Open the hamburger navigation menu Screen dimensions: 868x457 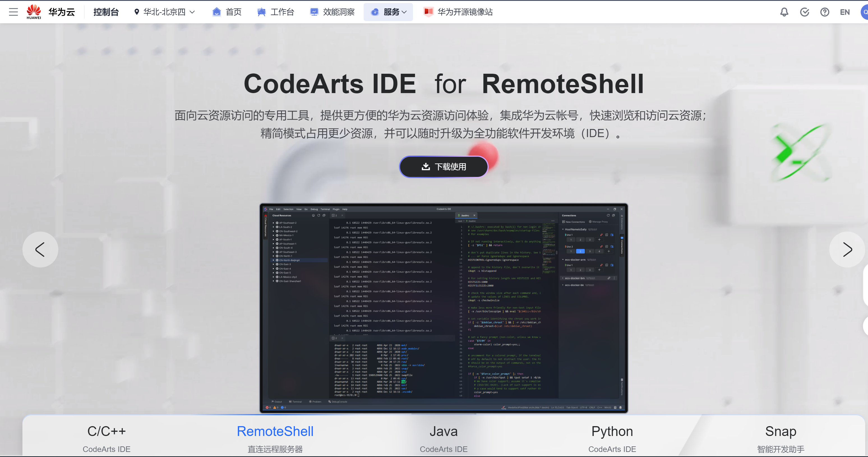(x=13, y=12)
